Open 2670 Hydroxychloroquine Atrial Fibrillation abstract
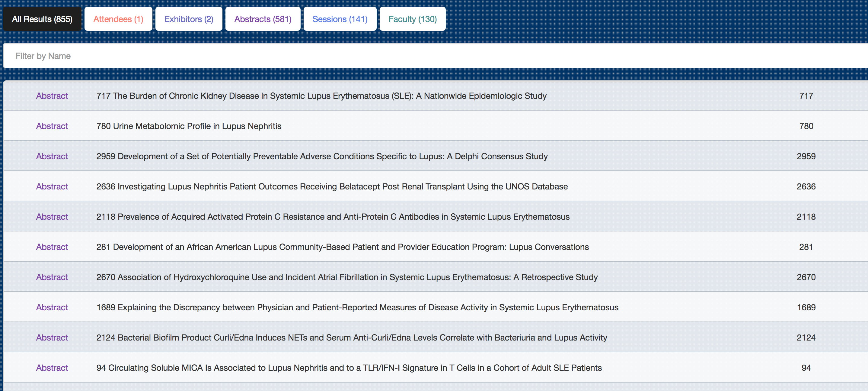The image size is (868, 391). (x=347, y=277)
